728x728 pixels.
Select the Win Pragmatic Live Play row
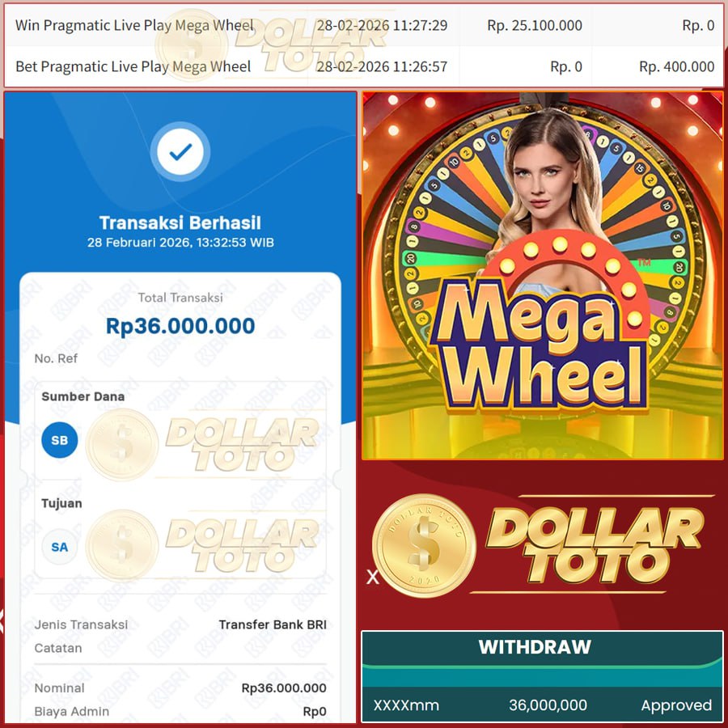(364, 25)
